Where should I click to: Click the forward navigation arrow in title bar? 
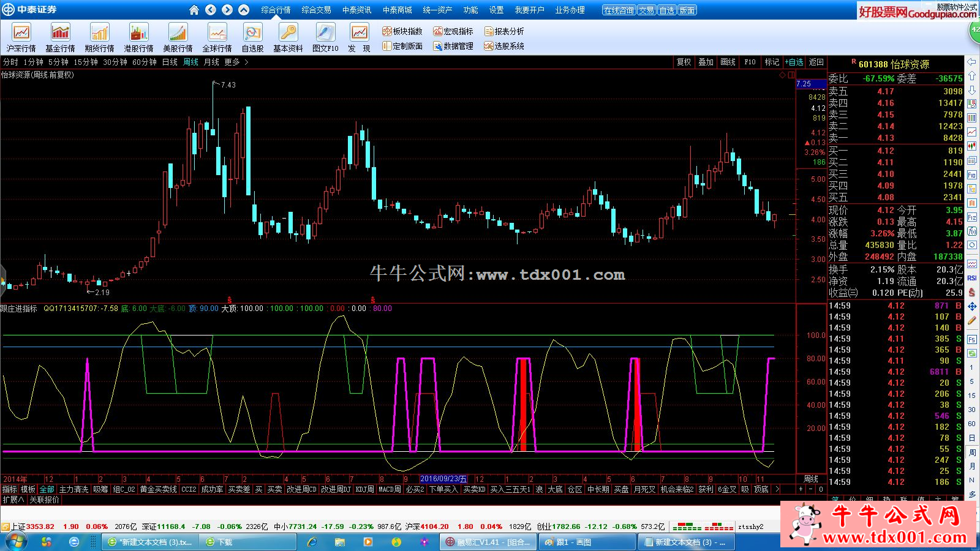(x=227, y=10)
